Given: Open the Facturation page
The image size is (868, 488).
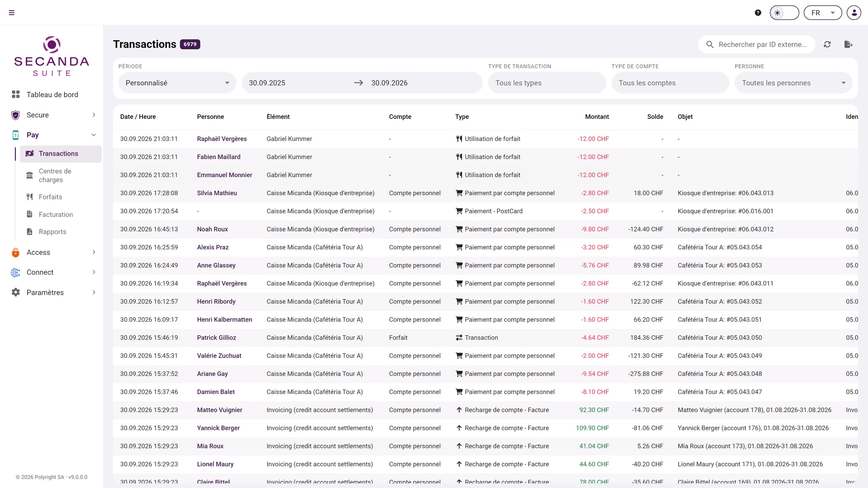Looking at the screenshot, I should [61, 214].
